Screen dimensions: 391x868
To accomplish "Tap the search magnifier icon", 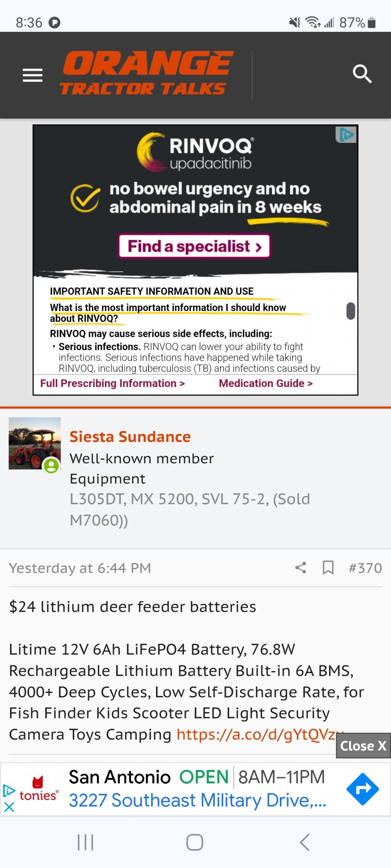I will (x=362, y=75).
